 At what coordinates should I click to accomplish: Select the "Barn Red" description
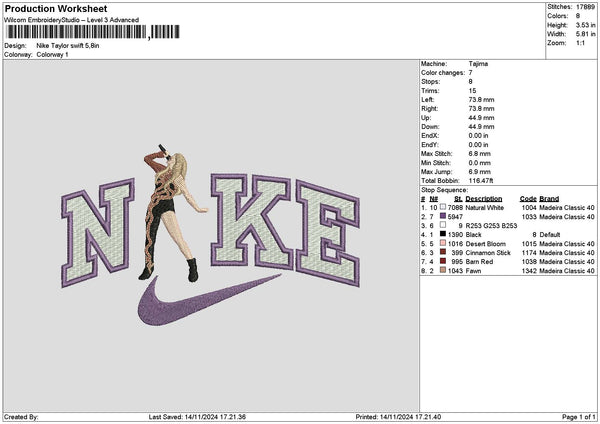479,262
